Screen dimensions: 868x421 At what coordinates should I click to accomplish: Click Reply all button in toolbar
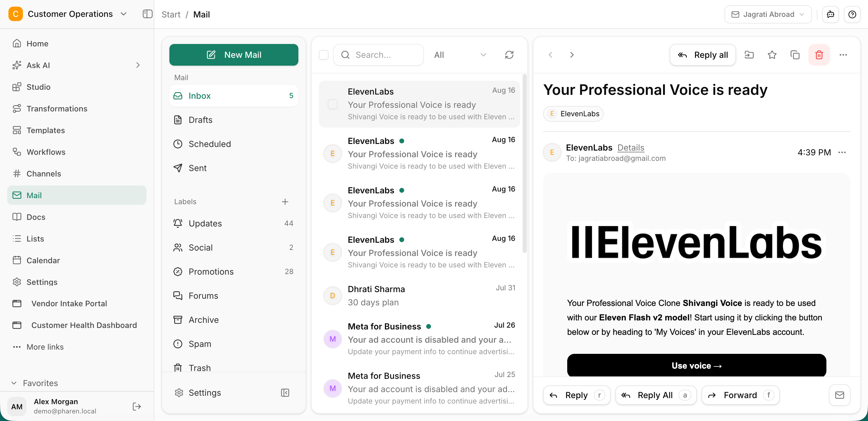(703, 55)
